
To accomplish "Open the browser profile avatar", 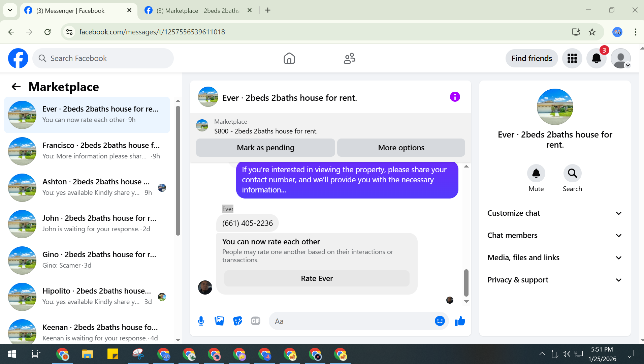I will (617, 32).
